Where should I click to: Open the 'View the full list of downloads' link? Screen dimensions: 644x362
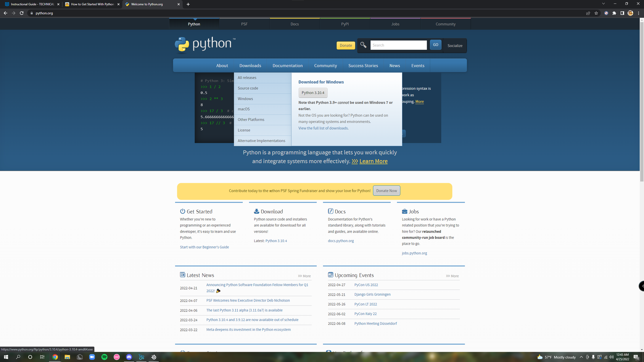(323, 128)
